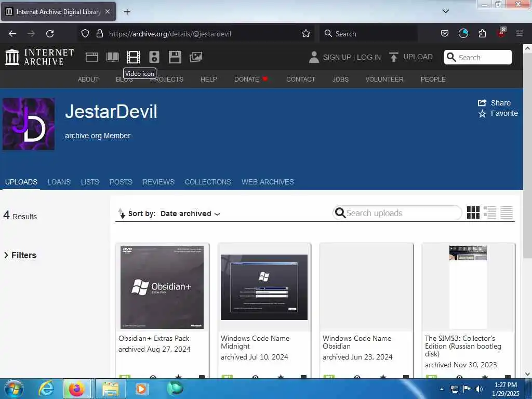Open the Images icon in Archive navbar
This screenshot has width=532, height=399.
click(x=196, y=57)
